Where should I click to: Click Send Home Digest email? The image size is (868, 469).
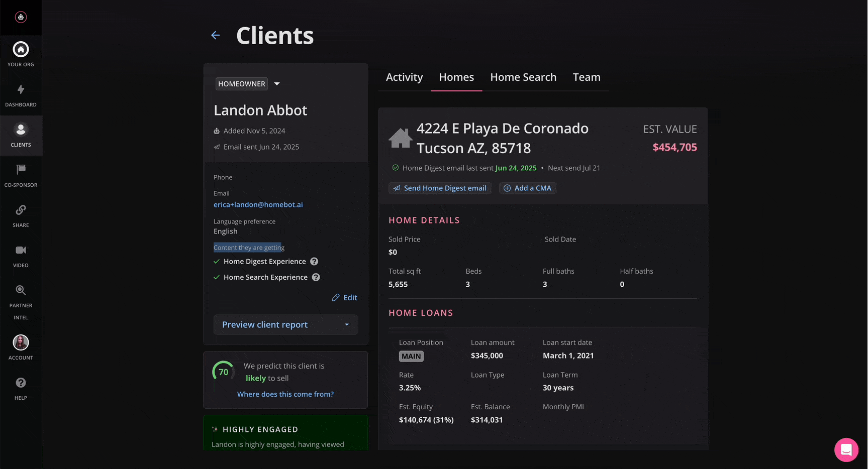pyautogui.click(x=439, y=188)
